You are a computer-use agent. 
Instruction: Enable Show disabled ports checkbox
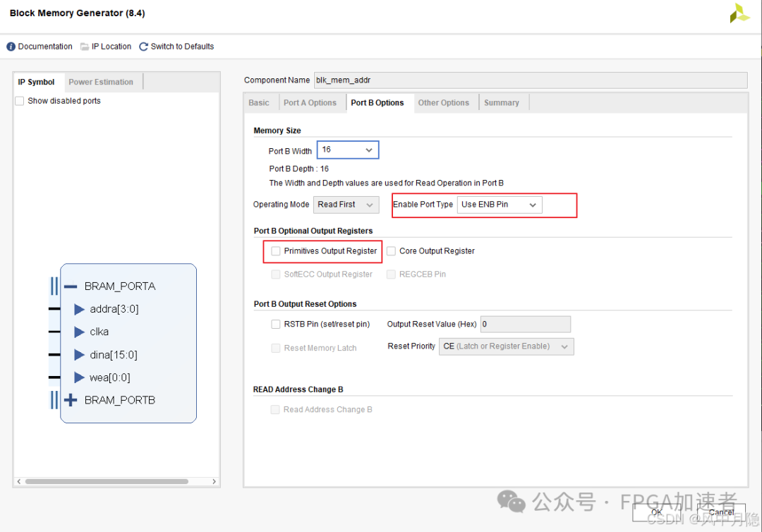point(20,101)
